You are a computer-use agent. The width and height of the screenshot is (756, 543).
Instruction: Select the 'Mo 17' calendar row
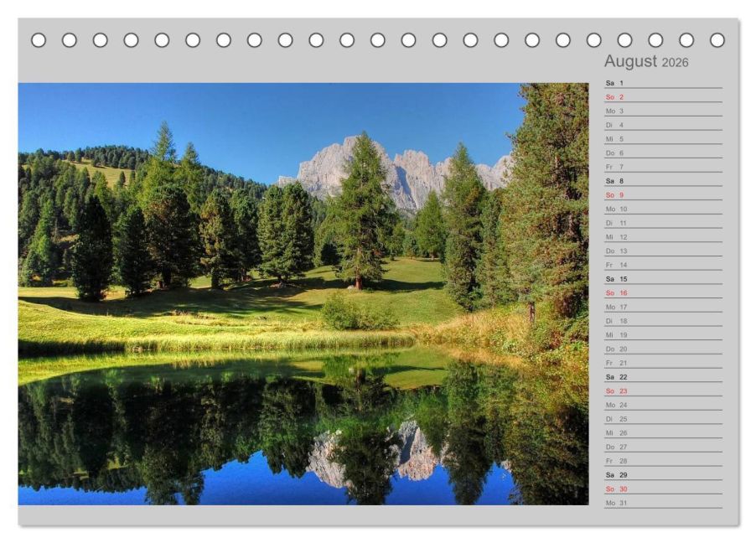pyautogui.click(x=664, y=307)
